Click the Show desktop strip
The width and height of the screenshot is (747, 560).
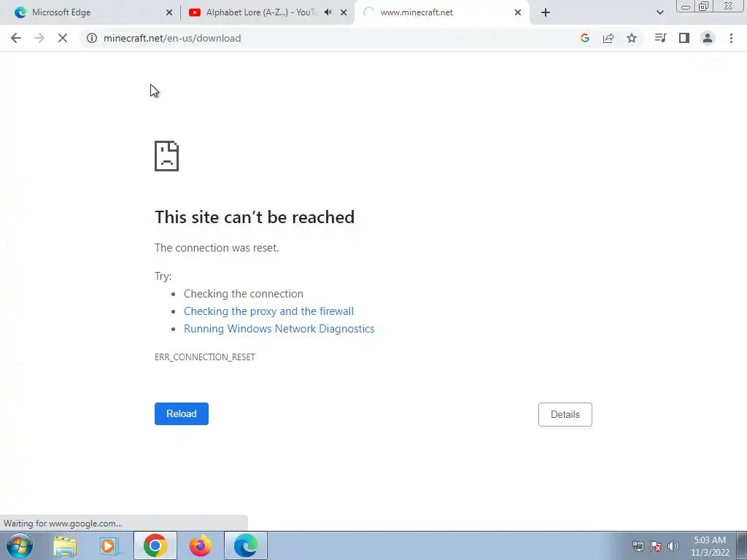[741, 545]
